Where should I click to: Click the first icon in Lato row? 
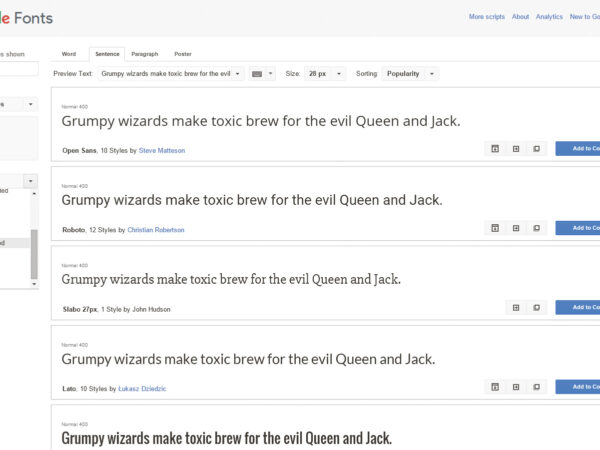tap(494, 387)
